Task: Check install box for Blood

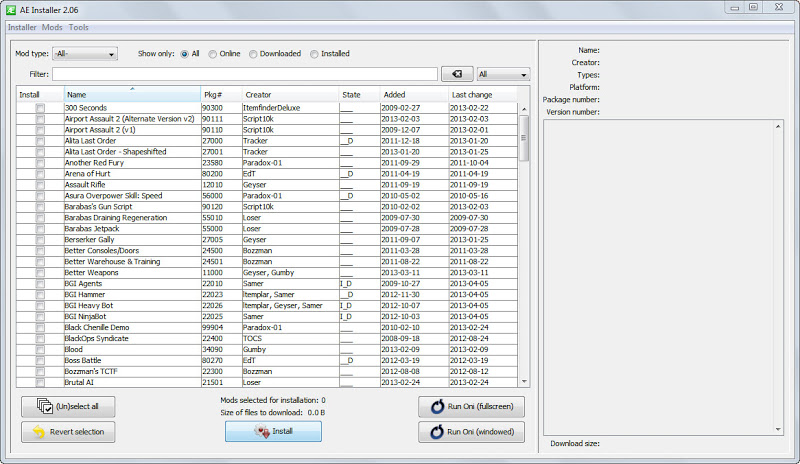Action: [40, 350]
